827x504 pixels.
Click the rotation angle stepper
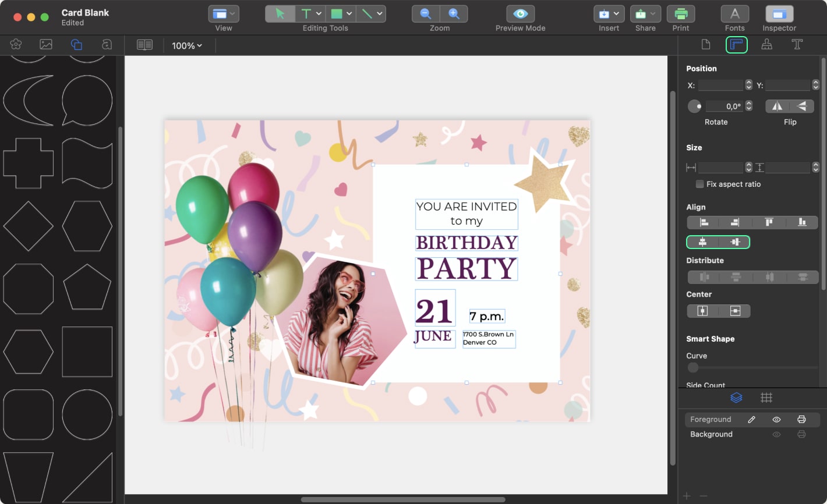click(x=749, y=106)
